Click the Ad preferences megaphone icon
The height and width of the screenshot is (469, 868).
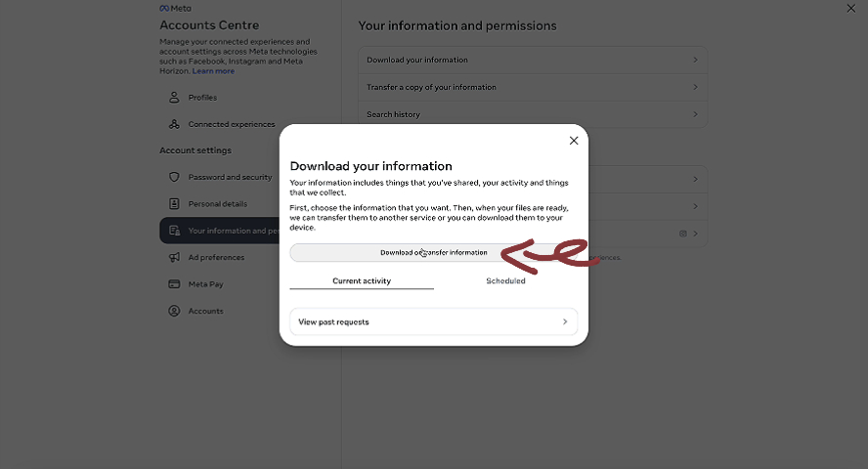click(x=174, y=257)
